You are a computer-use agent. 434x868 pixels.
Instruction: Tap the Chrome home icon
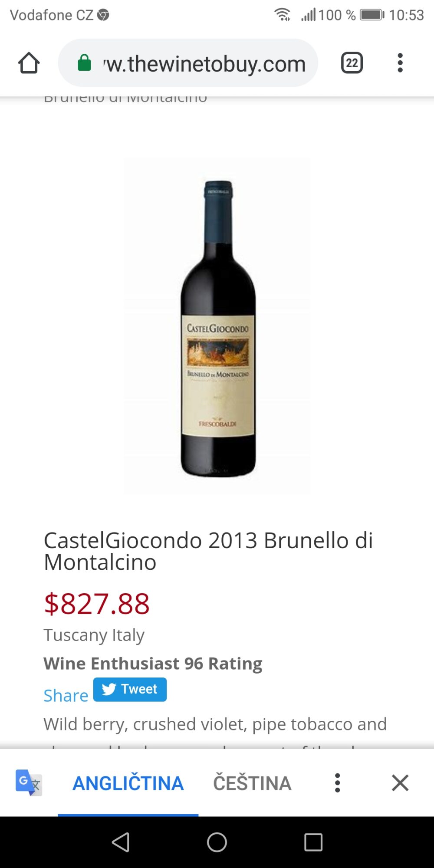point(29,63)
